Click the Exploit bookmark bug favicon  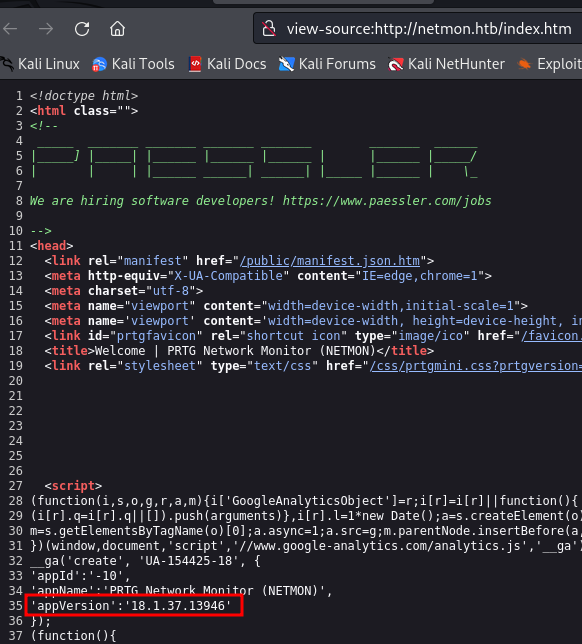524,64
